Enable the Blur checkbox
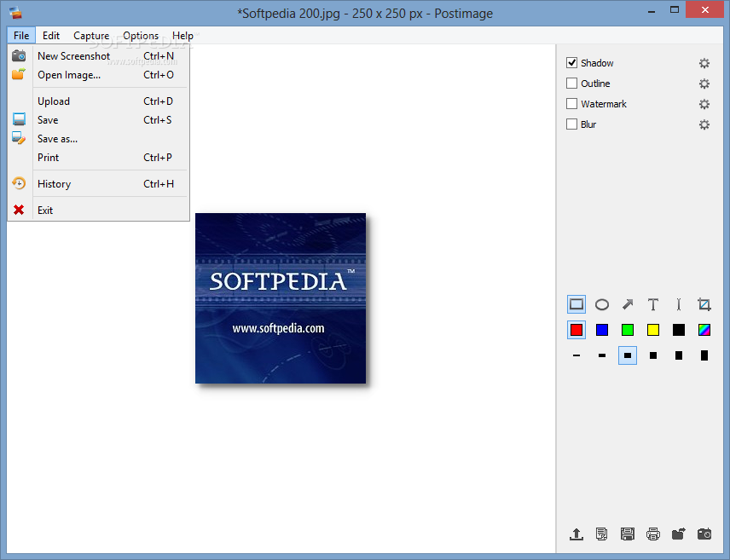The width and height of the screenshot is (730, 560). (571, 124)
